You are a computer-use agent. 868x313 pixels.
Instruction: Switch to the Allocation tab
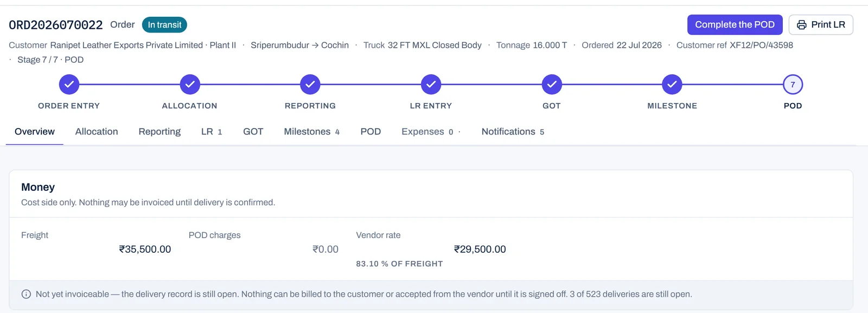click(97, 131)
